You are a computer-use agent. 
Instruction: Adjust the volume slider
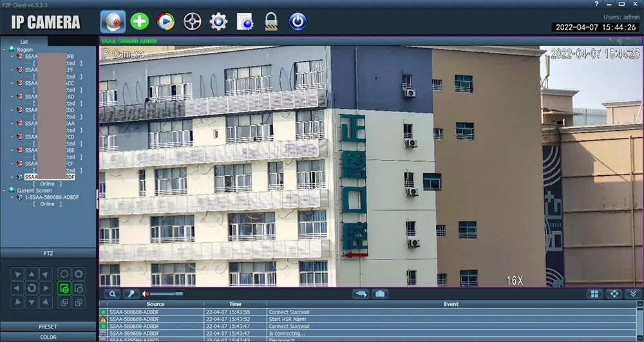point(166,294)
